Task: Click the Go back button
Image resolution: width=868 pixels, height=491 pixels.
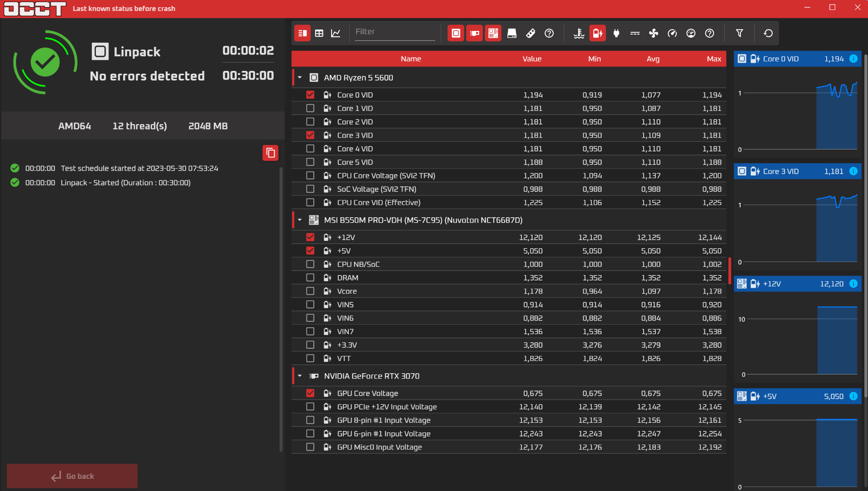Action: click(72, 476)
